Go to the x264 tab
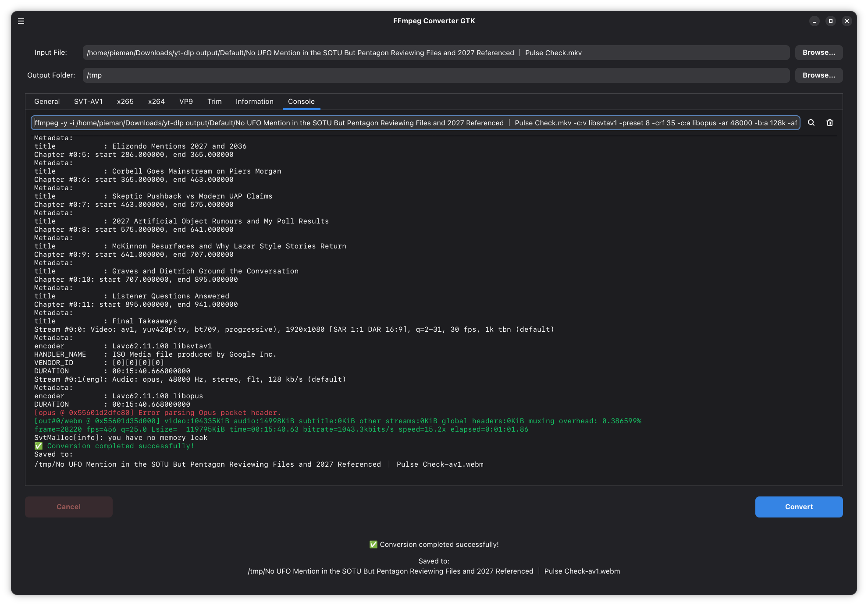Viewport: 868px width, 606px height. coord(157,101)
